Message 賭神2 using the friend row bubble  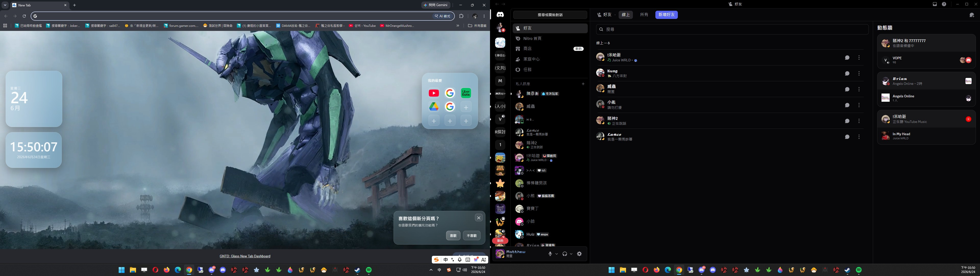click(847, 121)
